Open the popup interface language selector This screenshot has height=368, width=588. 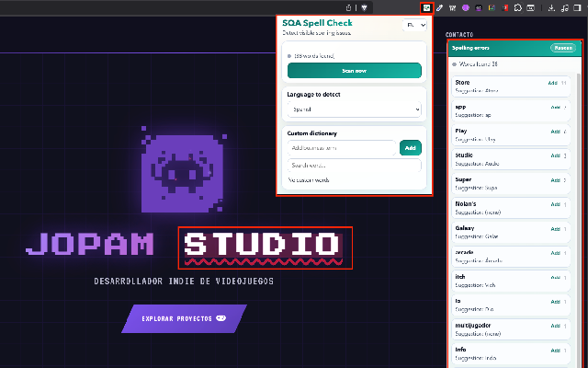(414, 25)
